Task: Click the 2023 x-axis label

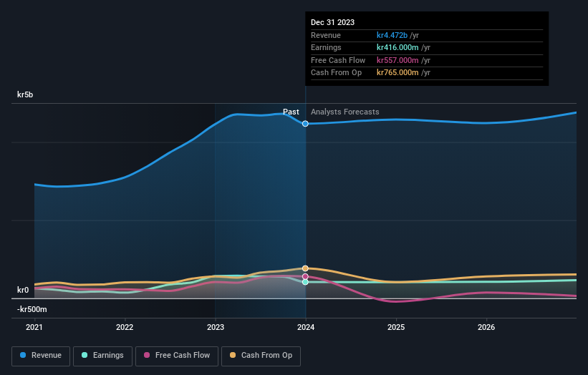Action: 216,327
